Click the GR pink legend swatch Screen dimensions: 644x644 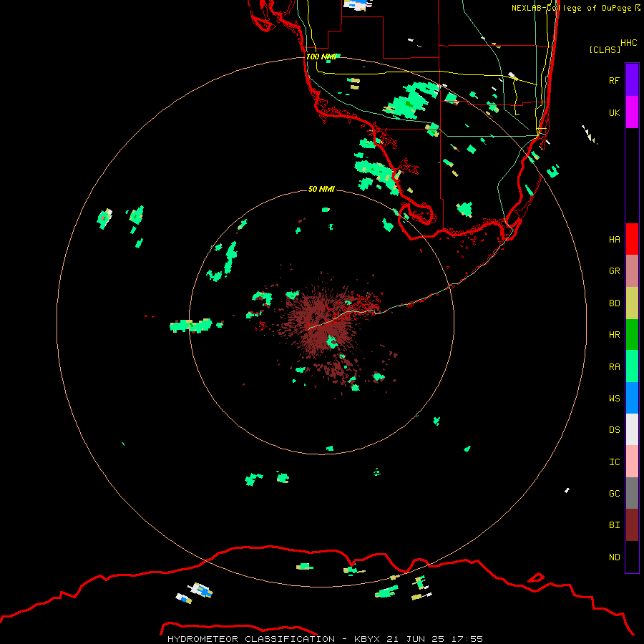pyautogui.click(x=632, y=271)
